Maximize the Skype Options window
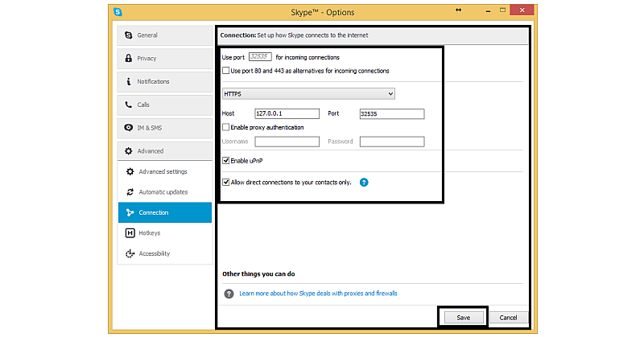This screenshot has width=644, height=337. (x=502, y=10)
